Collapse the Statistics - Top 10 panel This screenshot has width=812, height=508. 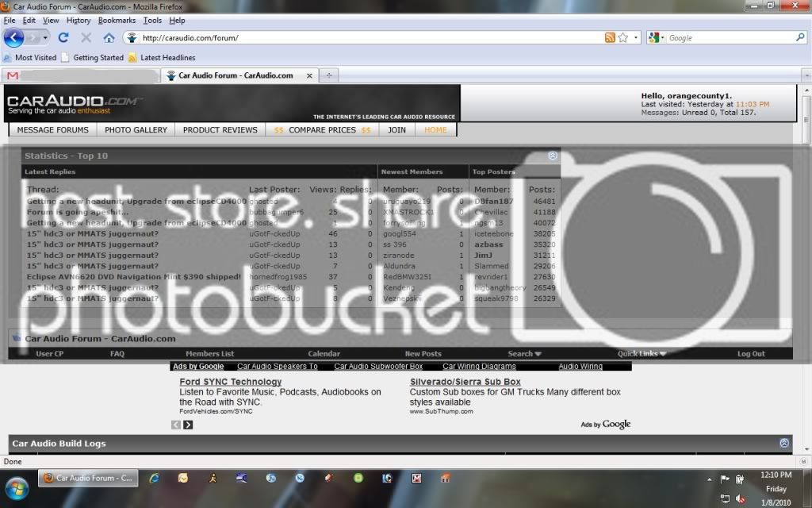pyautogui.click(x=553, y=156)
